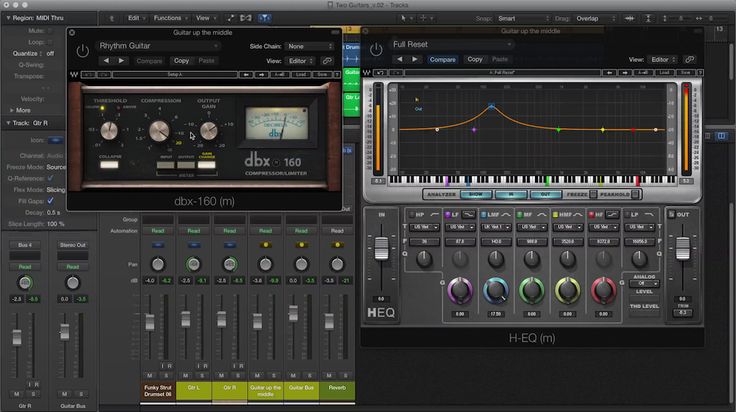
Task: Click the blue LMF gain knob
Action: [496, 290]
